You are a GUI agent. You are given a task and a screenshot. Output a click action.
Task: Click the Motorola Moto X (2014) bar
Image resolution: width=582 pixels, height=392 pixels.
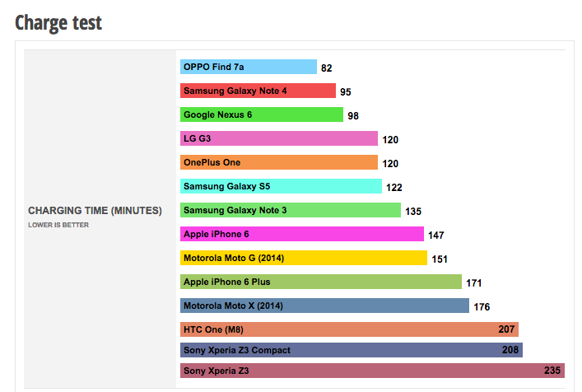tap(324, 306)
